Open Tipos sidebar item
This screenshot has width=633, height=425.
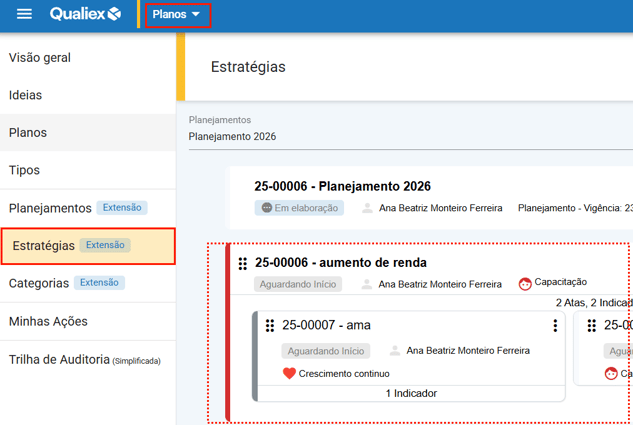pyautogui.click(x=25, y=171)
